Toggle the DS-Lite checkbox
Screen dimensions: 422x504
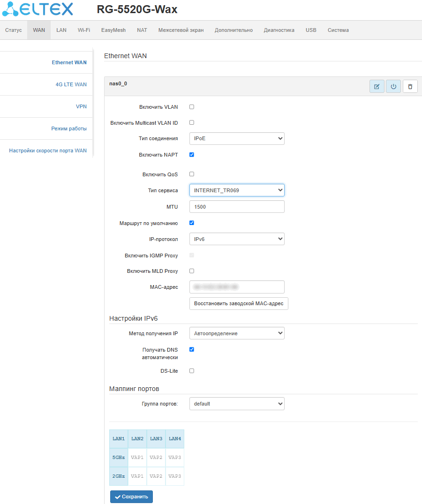(x=191, y=371)
